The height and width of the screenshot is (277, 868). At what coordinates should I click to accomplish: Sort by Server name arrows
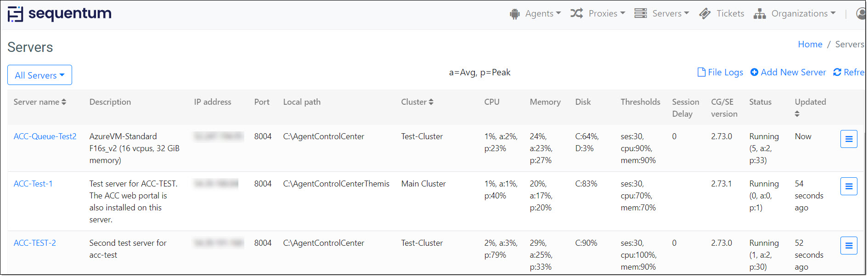coord(64,102)
